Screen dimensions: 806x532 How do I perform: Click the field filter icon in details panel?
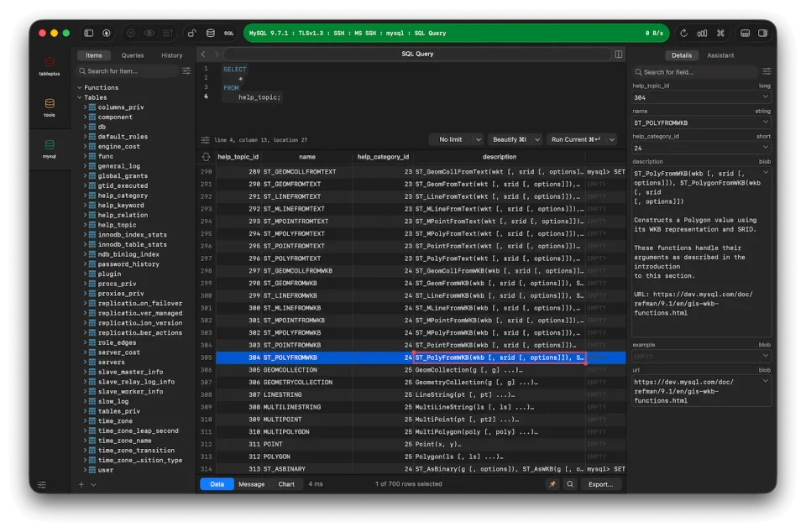767,71
